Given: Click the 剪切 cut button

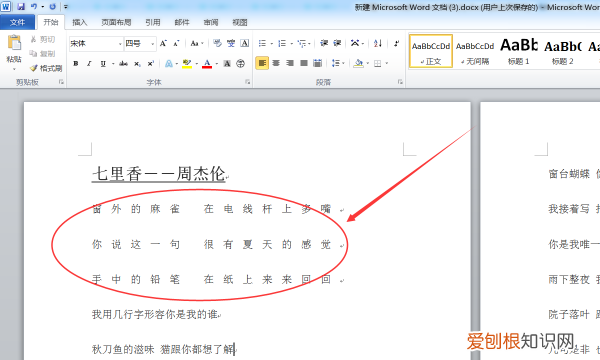Looking at the screenshot, I should click(43, 39).
